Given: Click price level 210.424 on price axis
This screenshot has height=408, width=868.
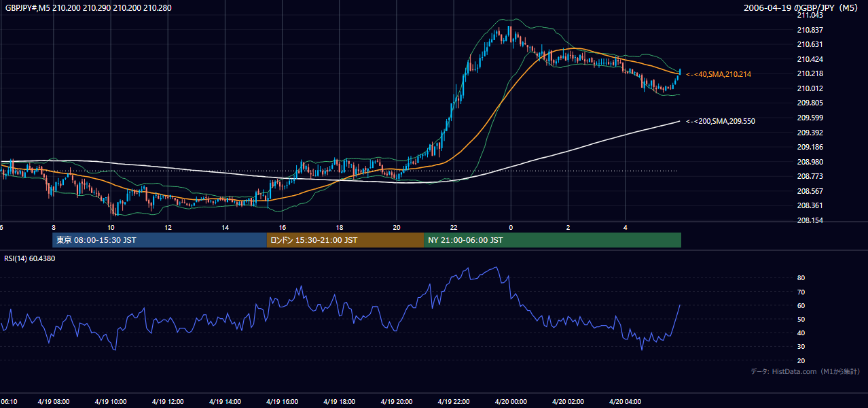Looking at the screenshot, I should [x=810, y=59].
